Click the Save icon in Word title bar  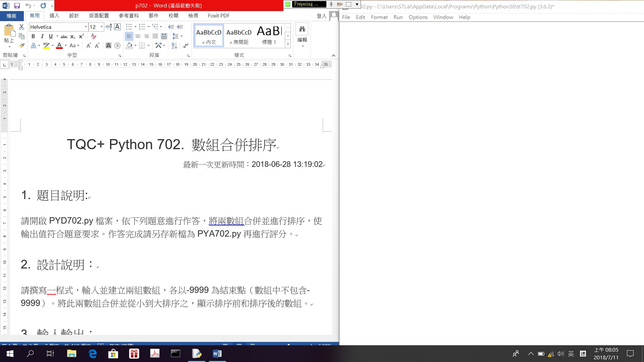tap(17, 5)
